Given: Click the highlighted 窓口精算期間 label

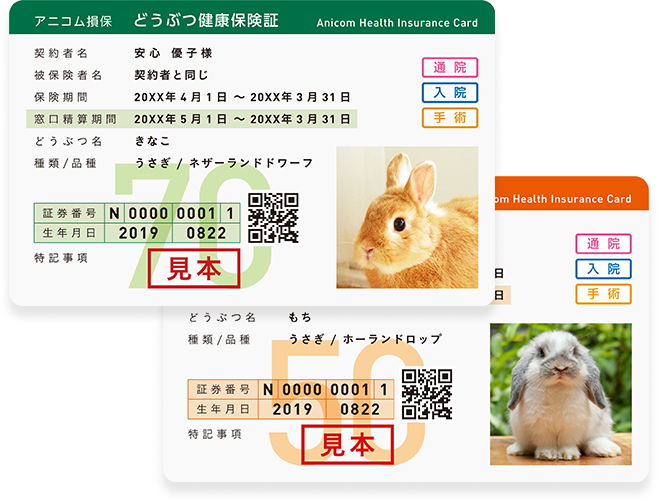Looking at the screenshot, I should click(x=75, y=119).
